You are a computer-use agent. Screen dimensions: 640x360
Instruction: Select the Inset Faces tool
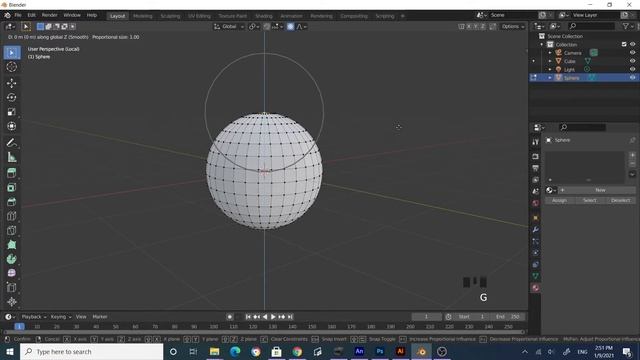[11, 187]
